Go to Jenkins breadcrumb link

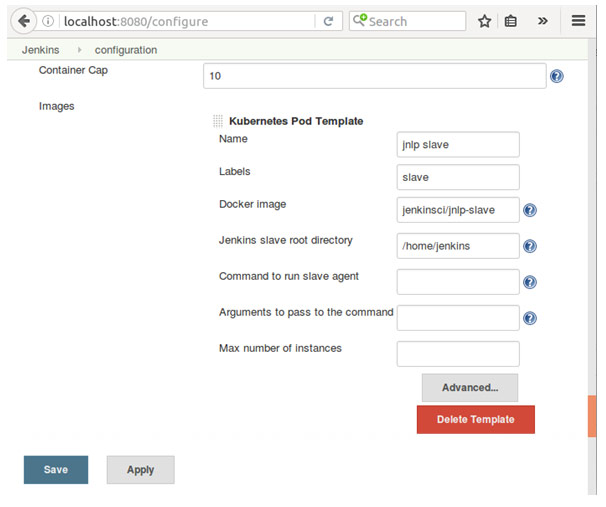click(x=41, y=50)
